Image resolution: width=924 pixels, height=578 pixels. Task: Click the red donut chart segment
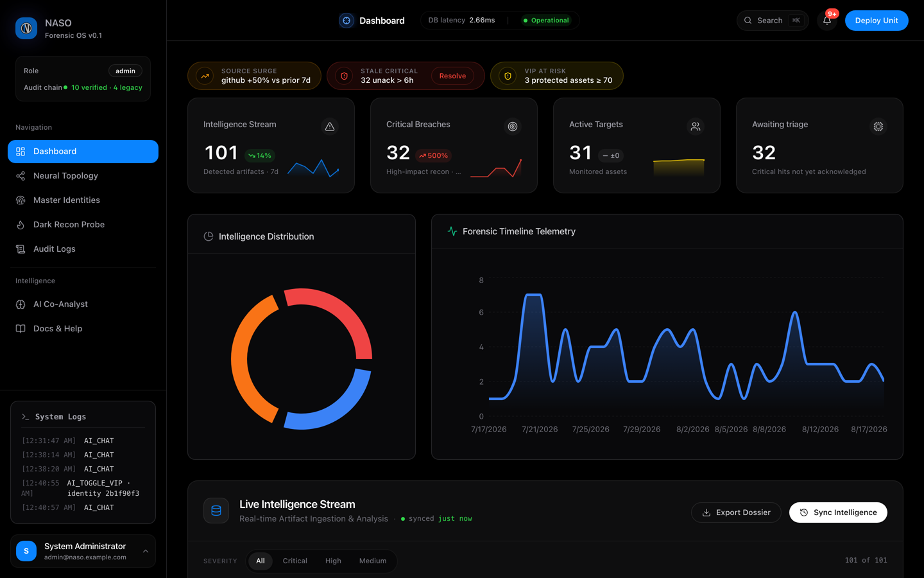click(346, 310)
